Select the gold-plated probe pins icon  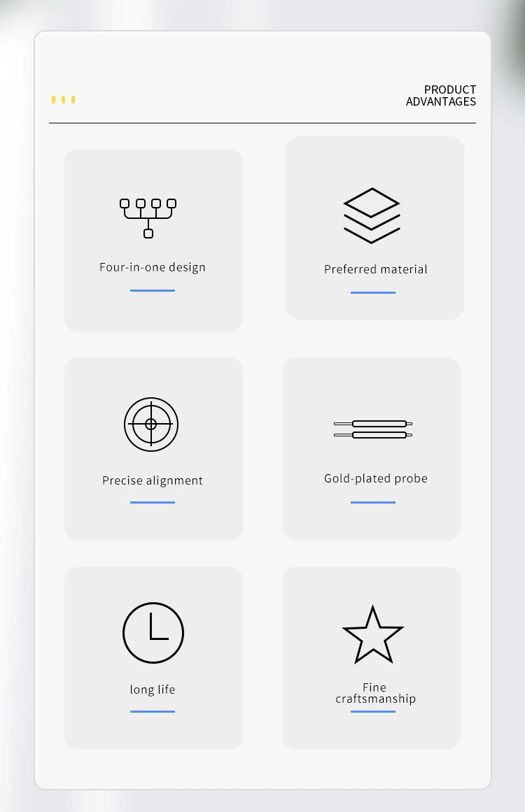point(373,429)
